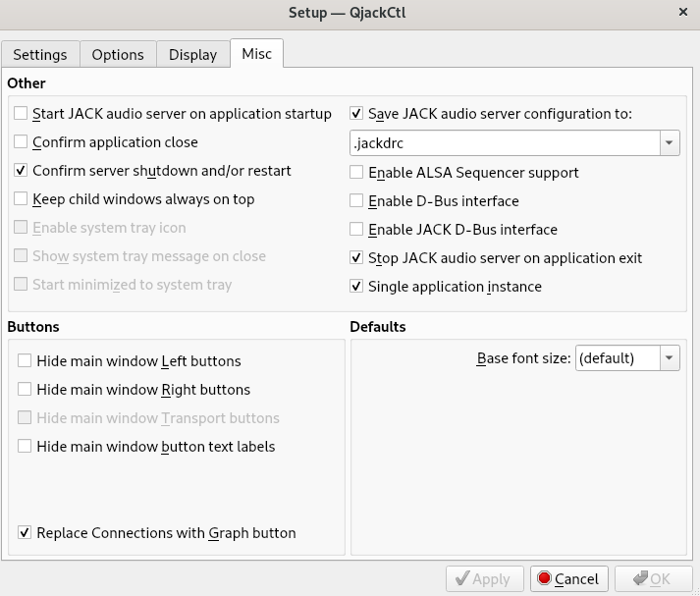Open the Options tab
This screenshot has width=700, height=596.
(x=118, y=54)
